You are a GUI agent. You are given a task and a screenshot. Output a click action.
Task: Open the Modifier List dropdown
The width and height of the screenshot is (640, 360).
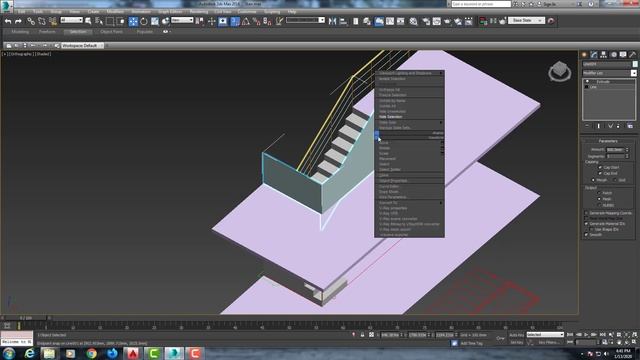coord(609,73)
